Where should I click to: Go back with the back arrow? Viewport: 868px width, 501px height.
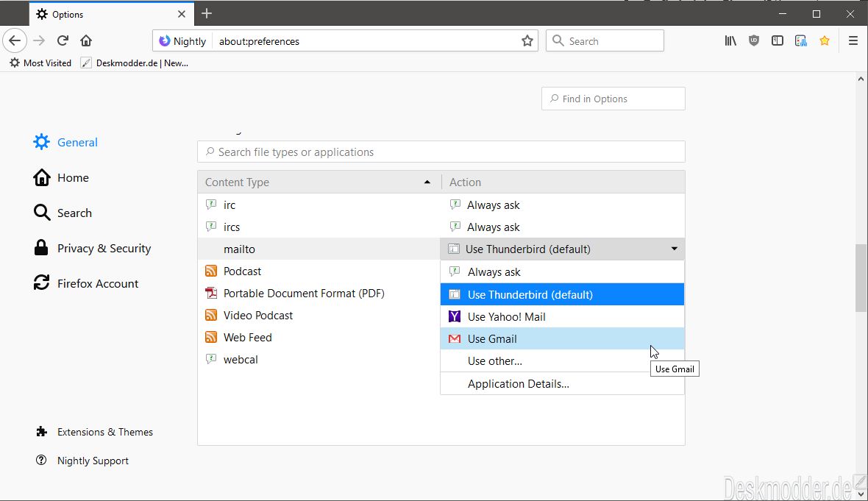pos(15,40)
